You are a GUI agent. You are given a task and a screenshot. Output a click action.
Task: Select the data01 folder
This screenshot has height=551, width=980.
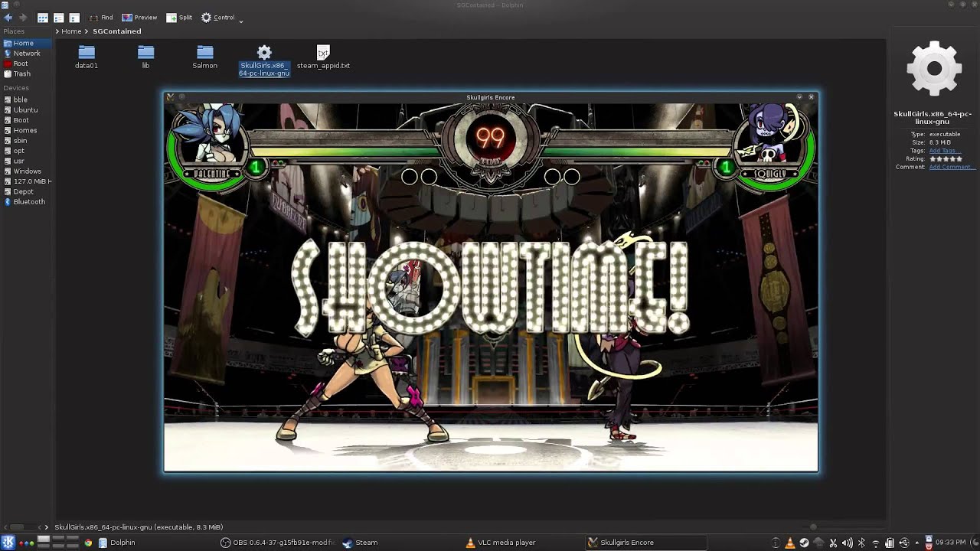87,57
